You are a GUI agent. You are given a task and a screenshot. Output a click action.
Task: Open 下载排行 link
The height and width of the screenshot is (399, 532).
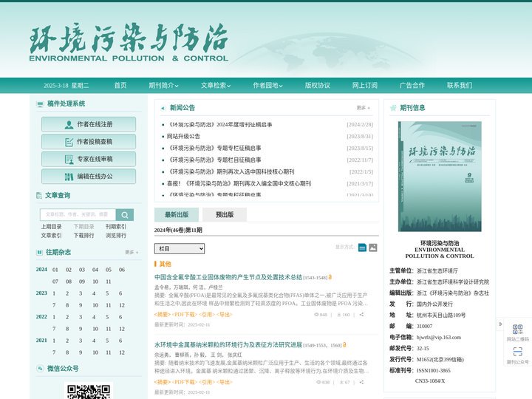[83, 236]
